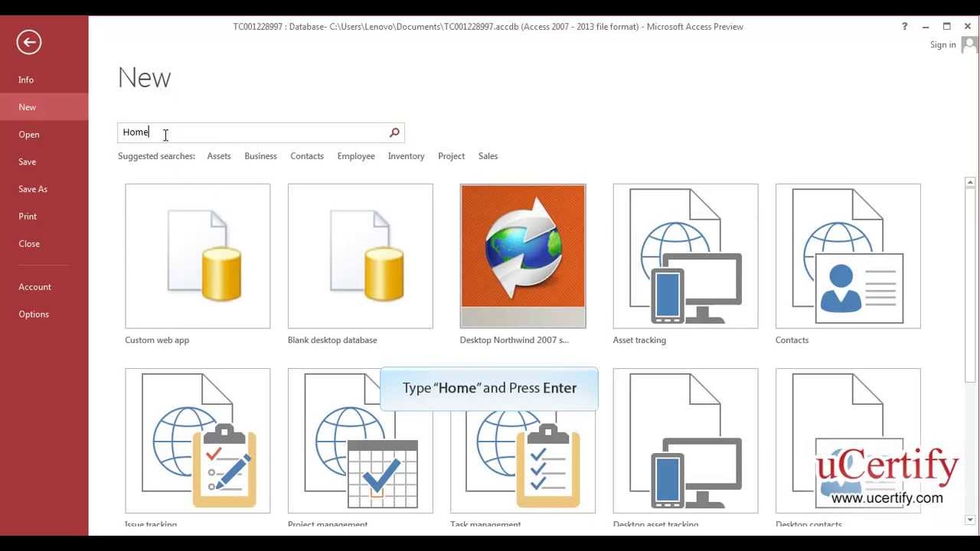Select the Contacts template
The height and width of the screenshot is (551, 980).
tap(848, 256)
